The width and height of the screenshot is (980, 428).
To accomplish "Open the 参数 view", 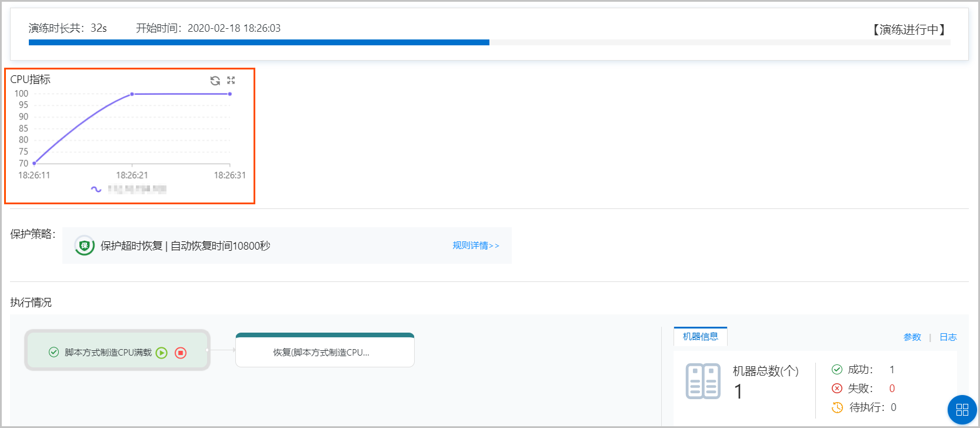I will [912, 337].
